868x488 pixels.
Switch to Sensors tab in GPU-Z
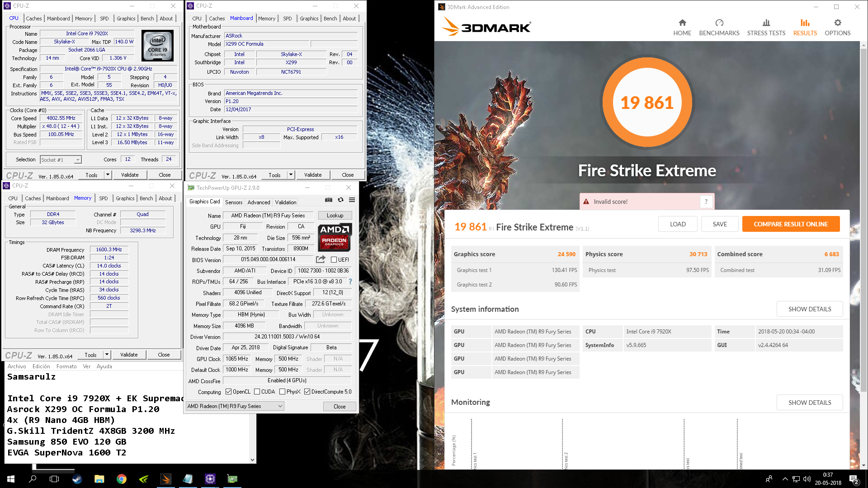[234, 202]
